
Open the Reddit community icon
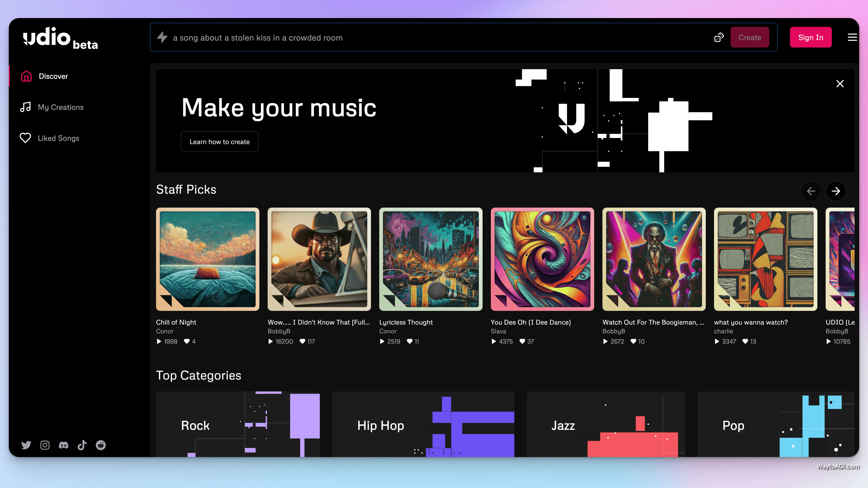click(x=101, y=445)
